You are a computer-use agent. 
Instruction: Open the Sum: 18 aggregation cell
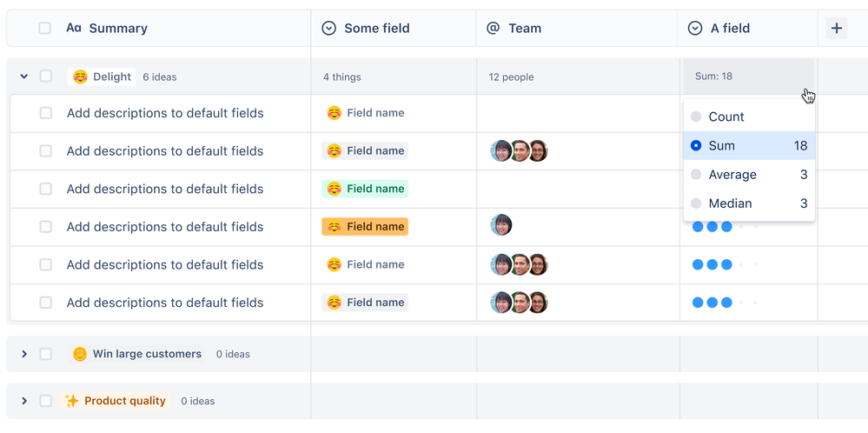tap(748, 77)
